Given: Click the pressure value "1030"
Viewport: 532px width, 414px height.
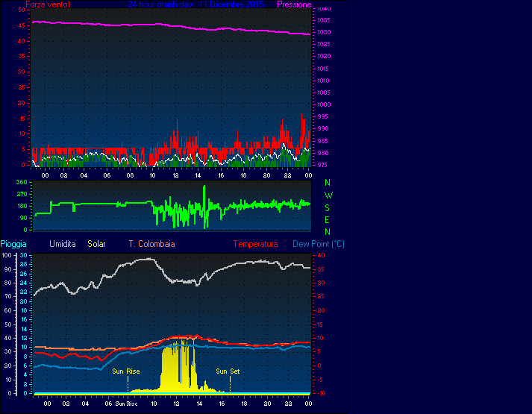Looking at the screenshot, I should click(324, 32).
